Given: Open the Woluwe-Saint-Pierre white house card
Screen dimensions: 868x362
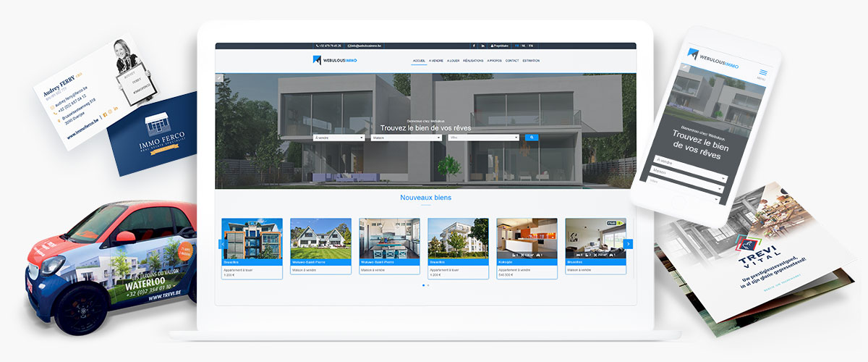Looking at the screenshot, I should (320, 248).
